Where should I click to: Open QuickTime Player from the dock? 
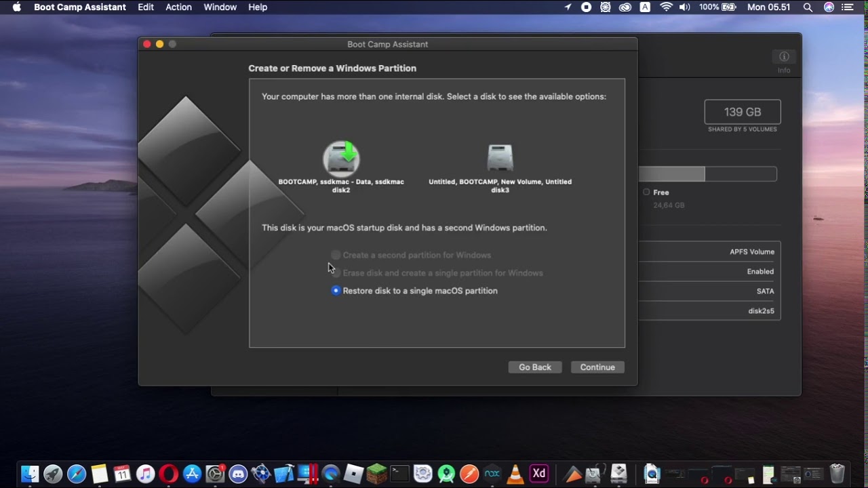(x=330, y=473)
